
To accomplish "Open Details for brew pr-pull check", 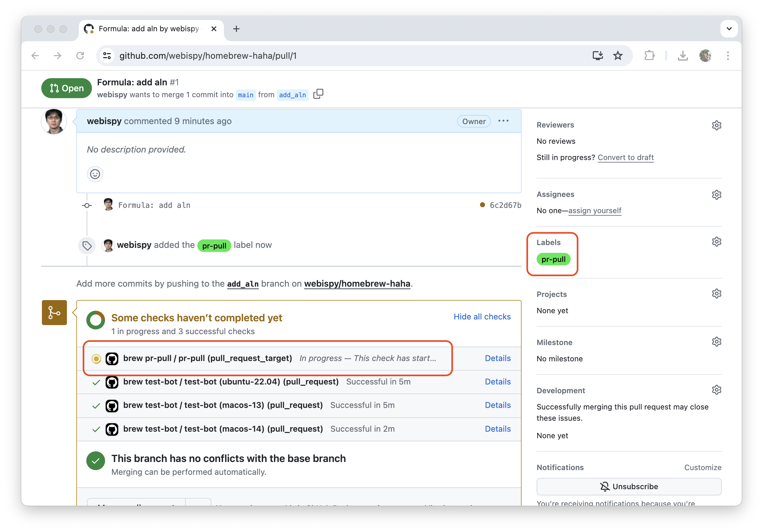I will (x=498, y=358).
